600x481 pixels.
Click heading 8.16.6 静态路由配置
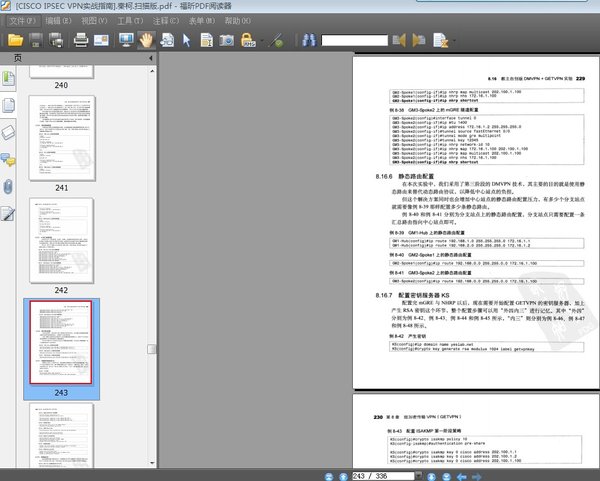(404, 176)
